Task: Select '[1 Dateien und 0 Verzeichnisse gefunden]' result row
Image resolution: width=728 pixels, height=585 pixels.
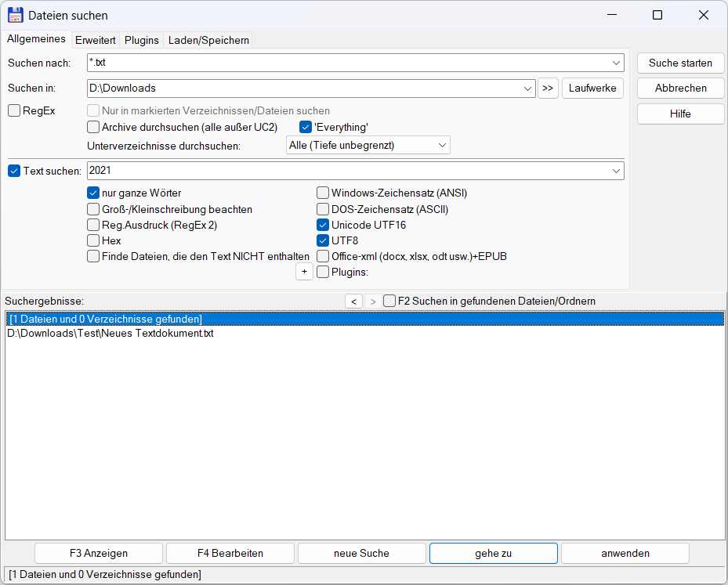Action: (365, 320)
